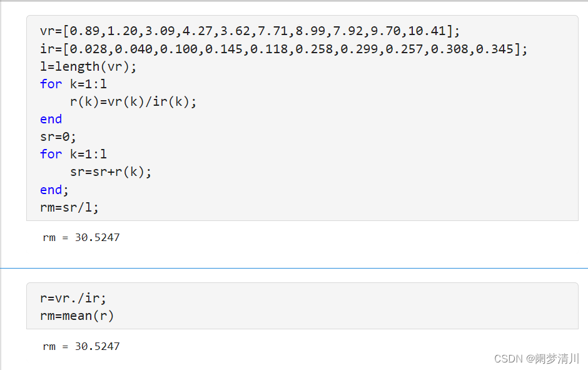Click the vr array definition line

pos(250,31)
